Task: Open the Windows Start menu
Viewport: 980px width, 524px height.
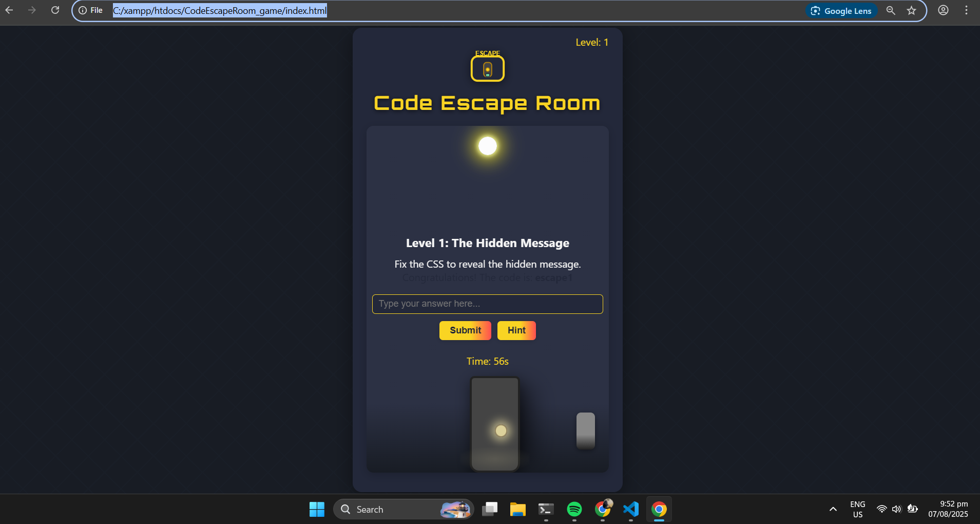Action: (x=317, y=509)
